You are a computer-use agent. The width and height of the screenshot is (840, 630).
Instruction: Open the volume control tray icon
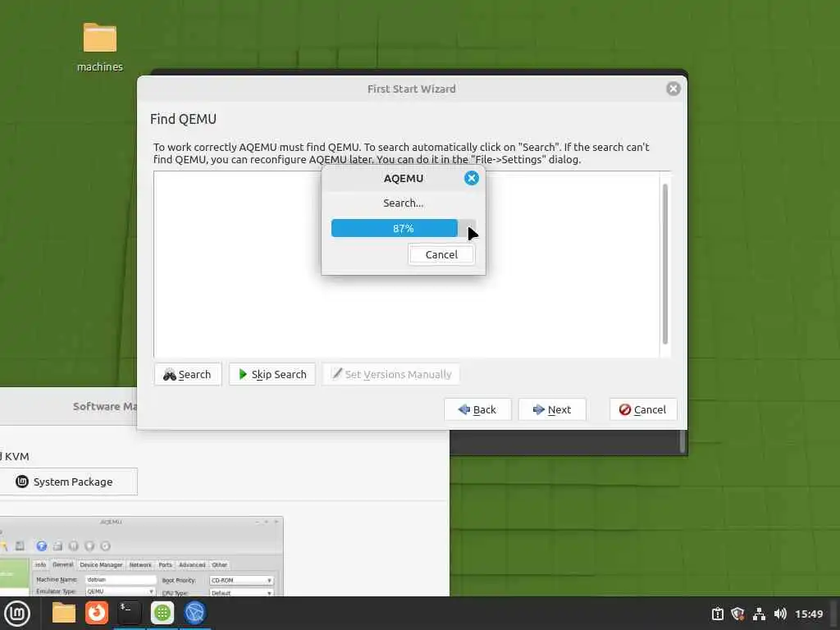tap(780, 614)
